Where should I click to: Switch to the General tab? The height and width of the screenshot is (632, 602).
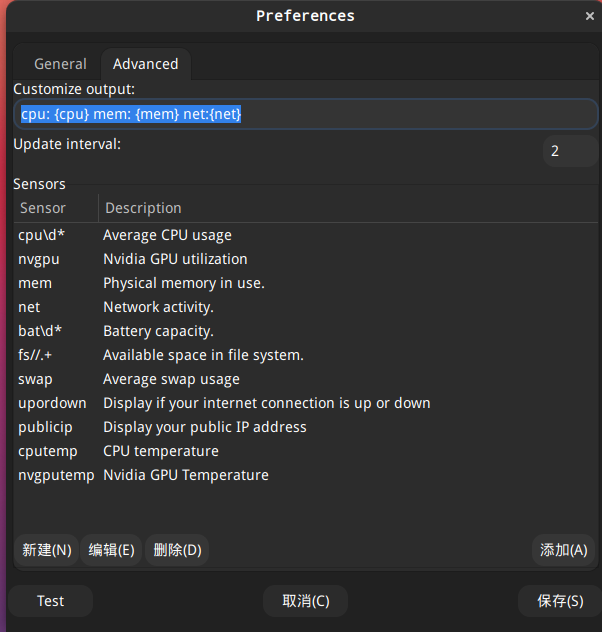pos(60,64)
